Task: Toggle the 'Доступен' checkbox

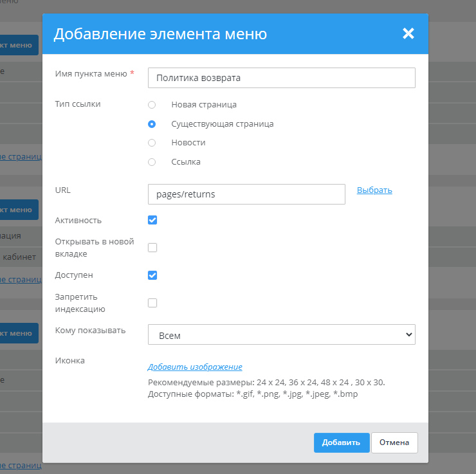Action: click(x=152, y=275)
